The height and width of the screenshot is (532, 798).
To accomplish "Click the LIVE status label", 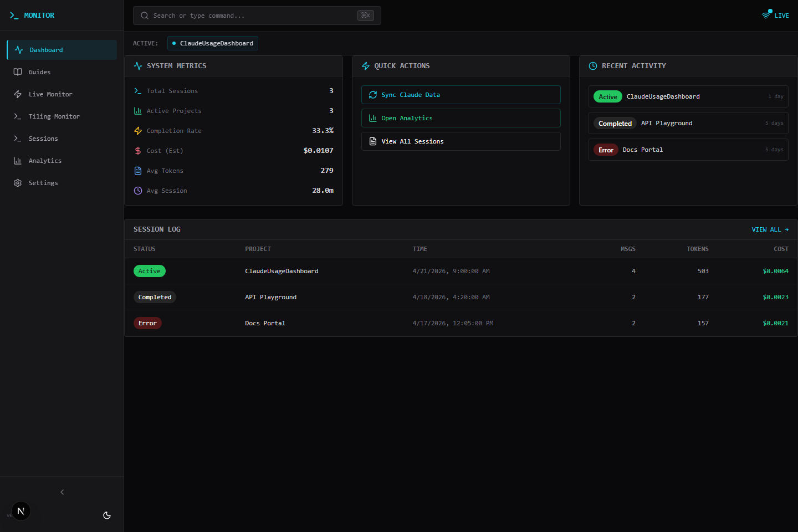I will pos(781,16).
